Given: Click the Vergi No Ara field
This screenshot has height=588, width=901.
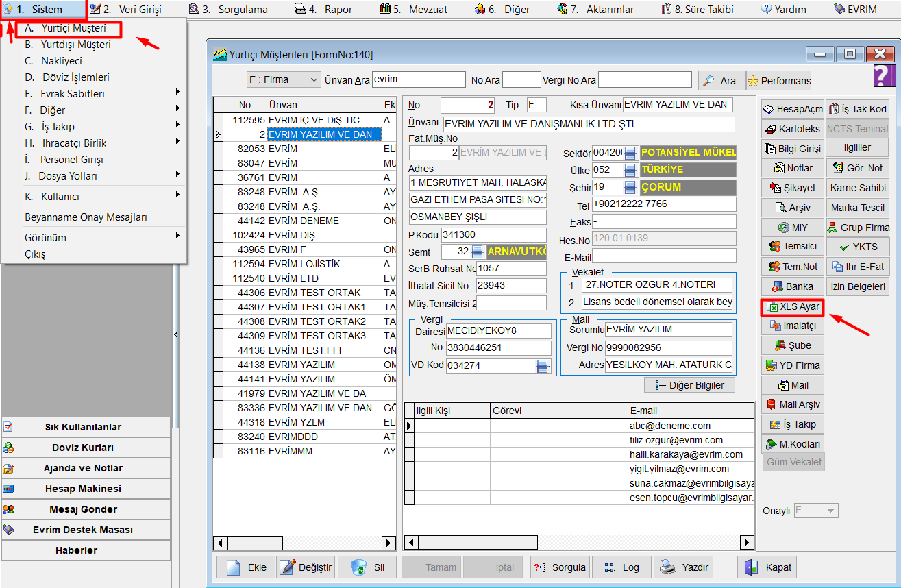Looking at the screenshot, I should pyautogui.click(x=645, y=80).
